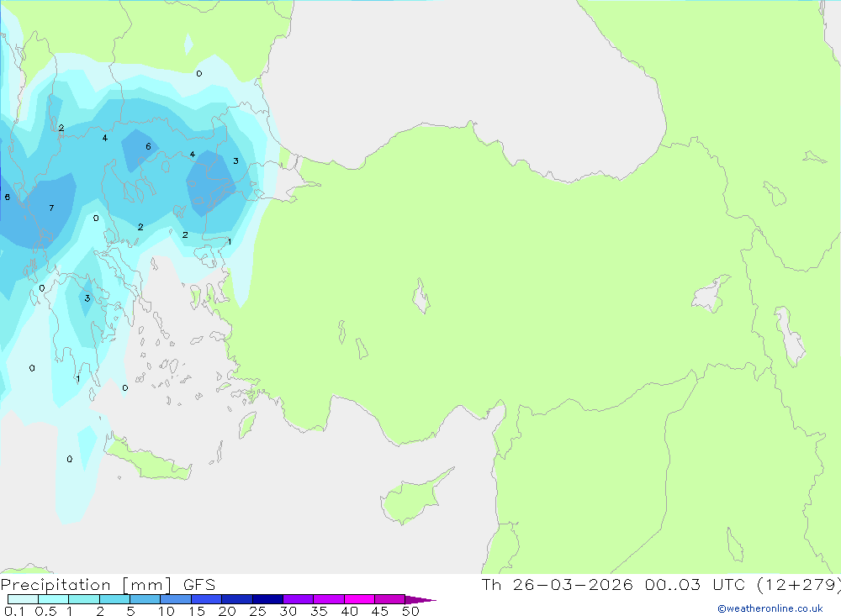Click the lightest 0.1–0.5 mm legend swatch
Image resolution: width=841 pixels, height=616 pixels.
pos(23,599)
